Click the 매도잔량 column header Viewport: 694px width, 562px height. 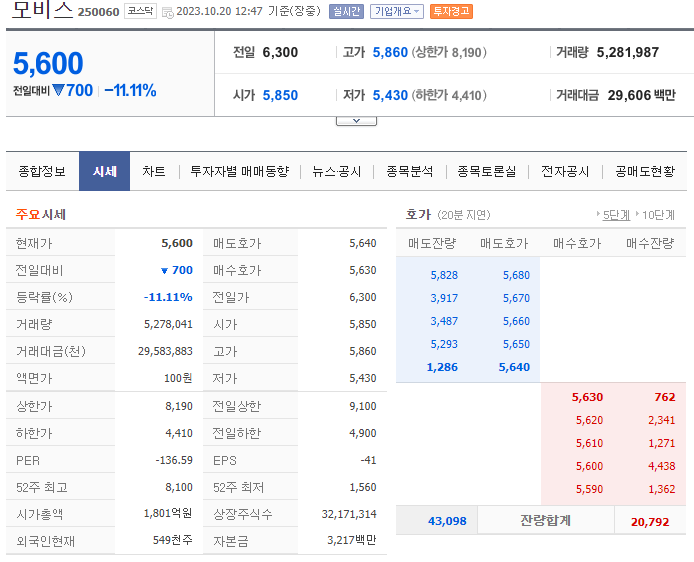click(x=432, y=243)
